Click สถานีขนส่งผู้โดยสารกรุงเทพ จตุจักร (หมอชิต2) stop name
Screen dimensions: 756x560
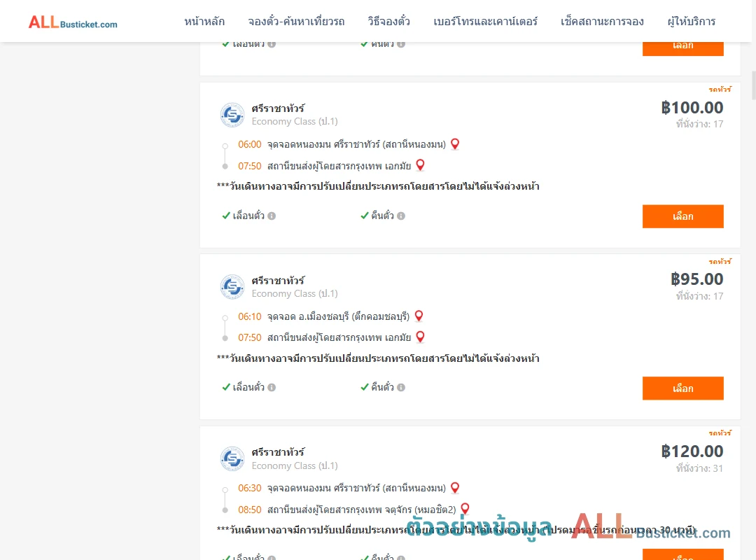point(362,510)
